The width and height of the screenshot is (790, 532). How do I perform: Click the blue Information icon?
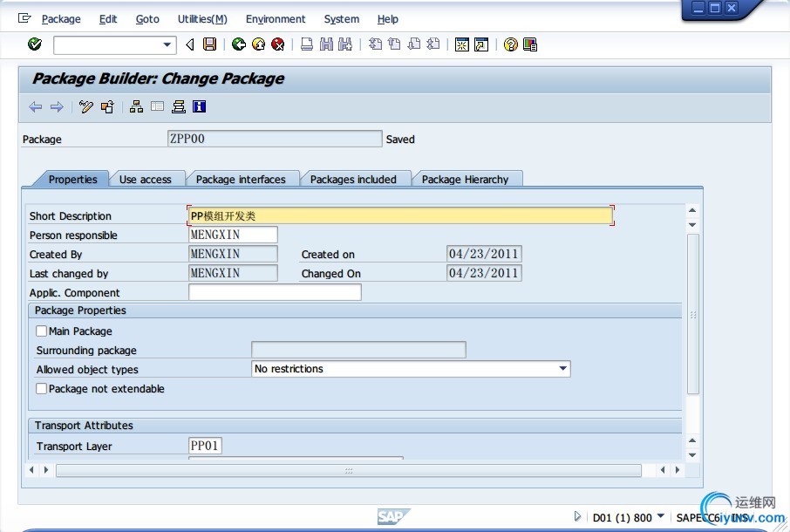200,107
